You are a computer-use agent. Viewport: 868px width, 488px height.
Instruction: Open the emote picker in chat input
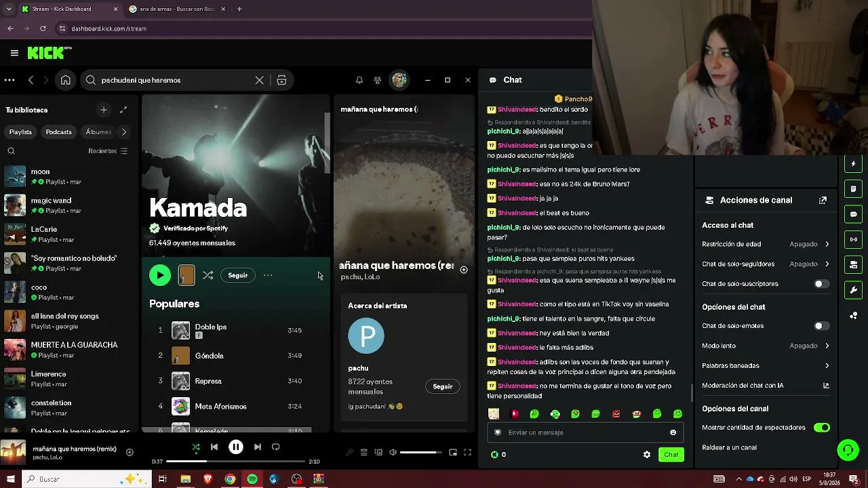[x=673, y=432]
